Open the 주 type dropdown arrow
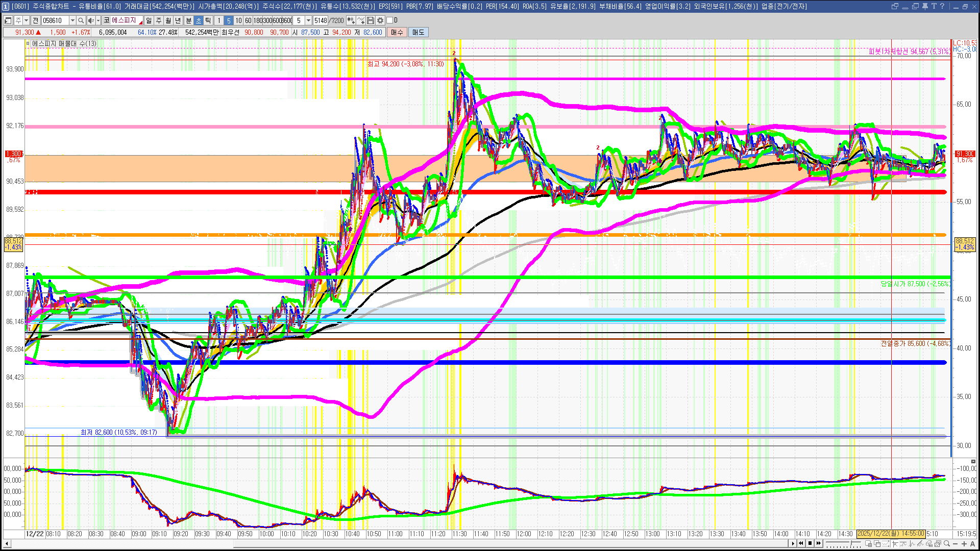Image resolution: width=980 pixels, height=551 pixels. point(26,20)
